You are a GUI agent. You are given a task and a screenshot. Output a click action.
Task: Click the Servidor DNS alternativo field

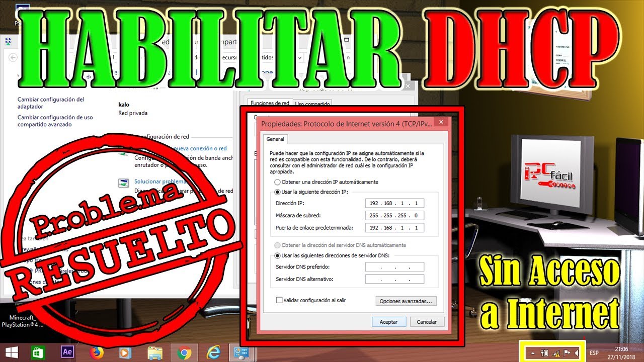[x=395, y=279]
